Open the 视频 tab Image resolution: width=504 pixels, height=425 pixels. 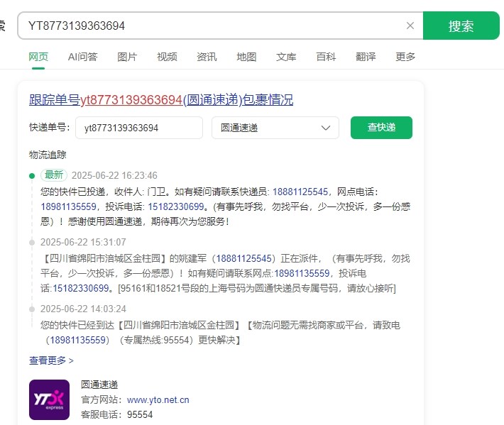(x=167, y=57)
